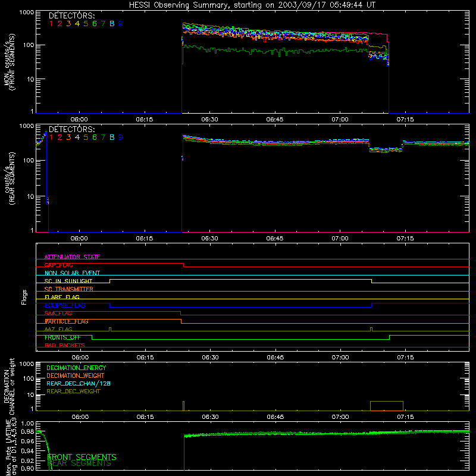Screen dimensions: 476x476
Task: Click the vertical Flags axis title
Action: tap(24, 297)
